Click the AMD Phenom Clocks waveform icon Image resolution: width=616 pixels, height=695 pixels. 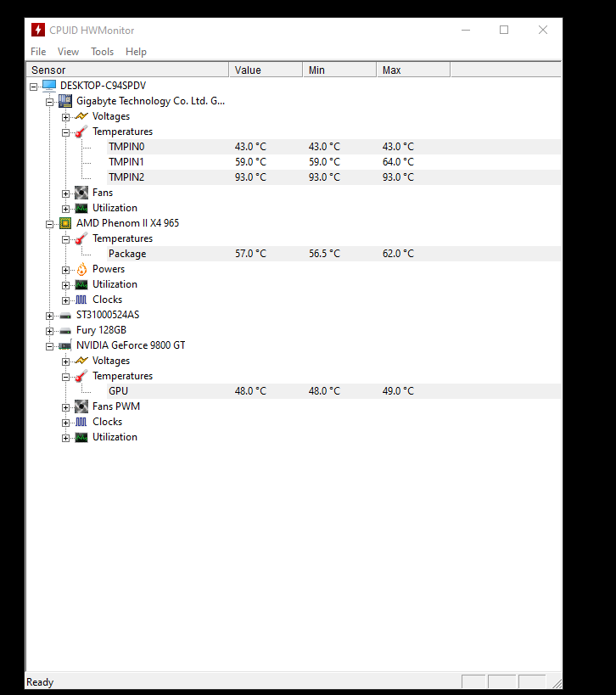click(x=81, y=300)
